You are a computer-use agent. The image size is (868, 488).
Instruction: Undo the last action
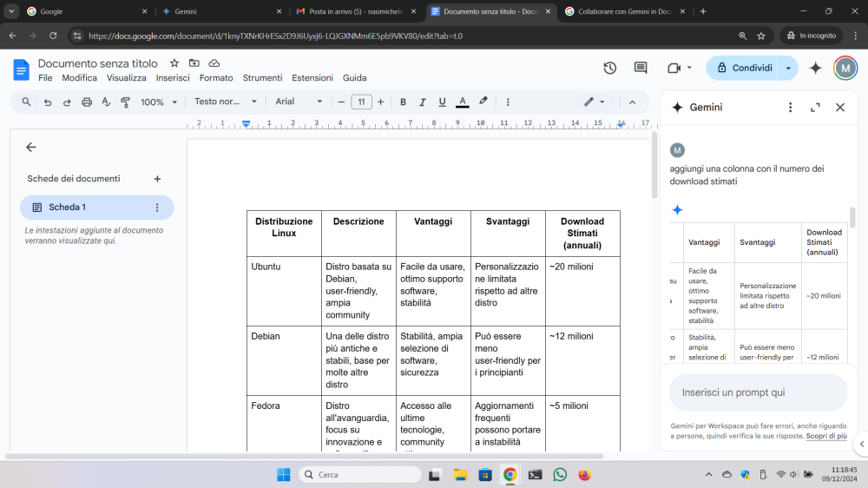pos(48,102)
